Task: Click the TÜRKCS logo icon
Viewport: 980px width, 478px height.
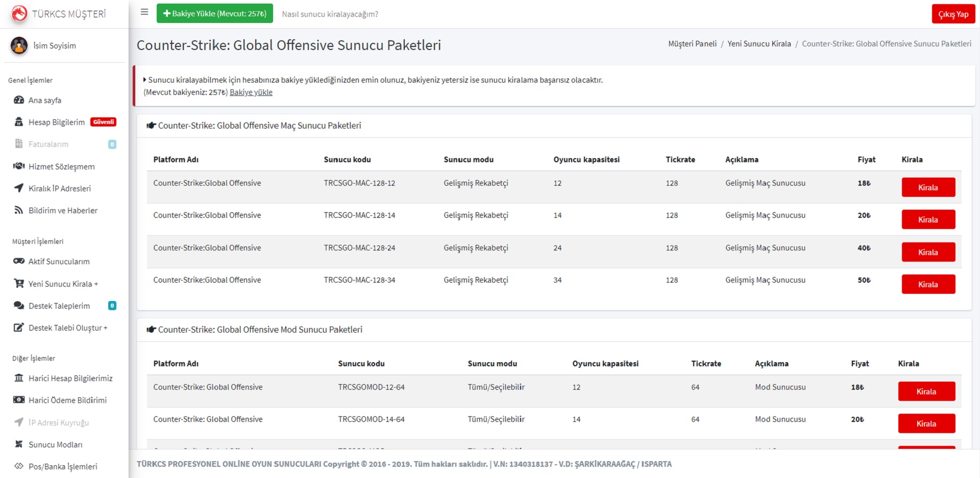Action: (x=19, y=14)
